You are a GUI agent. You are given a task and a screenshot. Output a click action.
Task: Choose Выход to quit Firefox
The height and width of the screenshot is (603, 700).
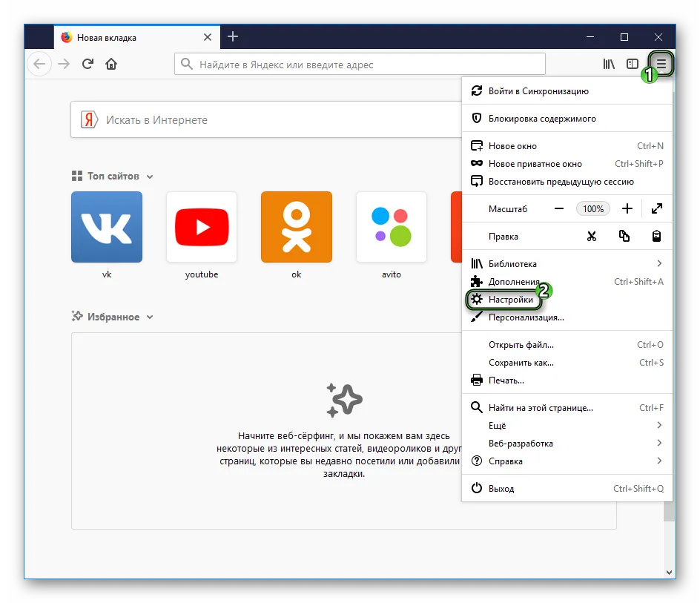(567, 489)
